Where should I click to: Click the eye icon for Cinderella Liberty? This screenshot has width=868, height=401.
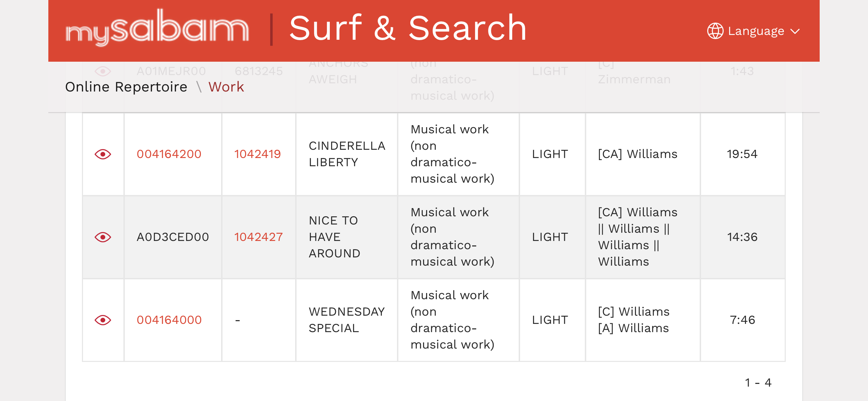coord(103,154)
